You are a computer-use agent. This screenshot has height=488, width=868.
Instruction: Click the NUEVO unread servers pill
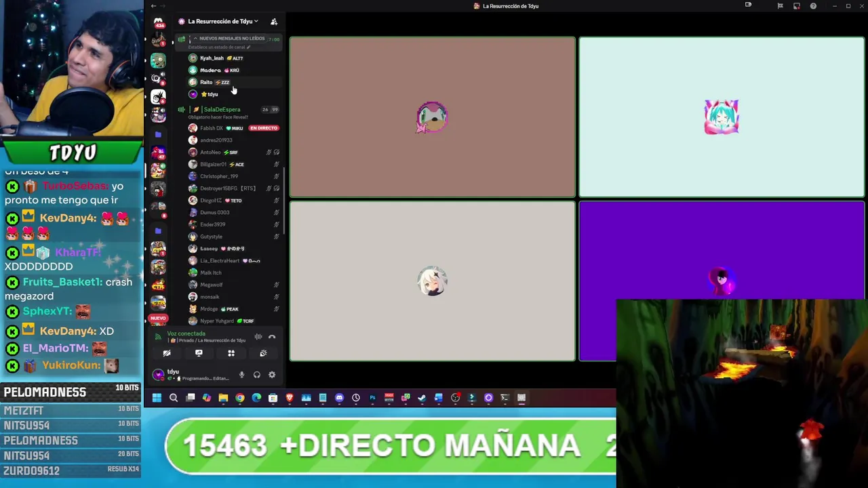[158, 318]
